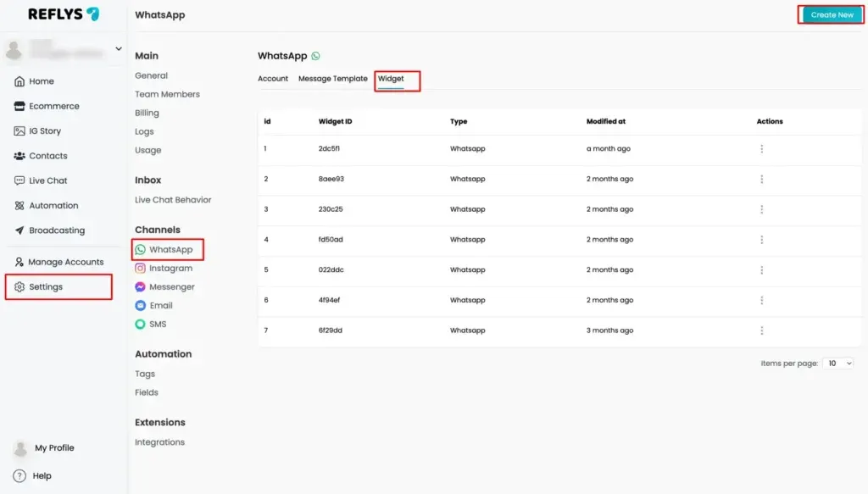Open Team Members settings

(x=167, y=95)
